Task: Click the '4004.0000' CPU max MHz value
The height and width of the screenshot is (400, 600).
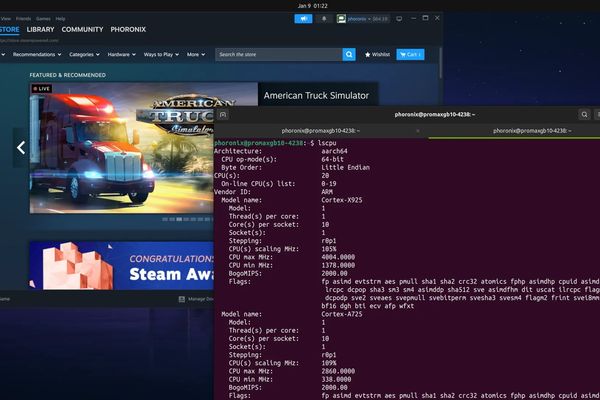Action: (338, 257)
